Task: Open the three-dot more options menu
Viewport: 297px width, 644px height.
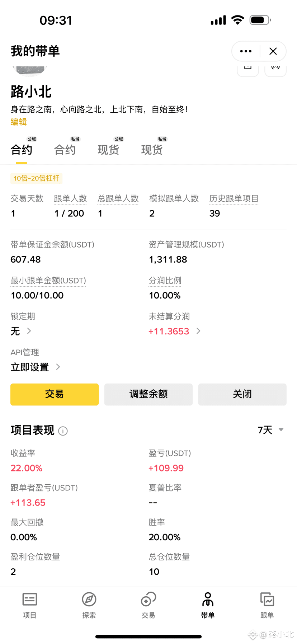Action: (246, 51)
